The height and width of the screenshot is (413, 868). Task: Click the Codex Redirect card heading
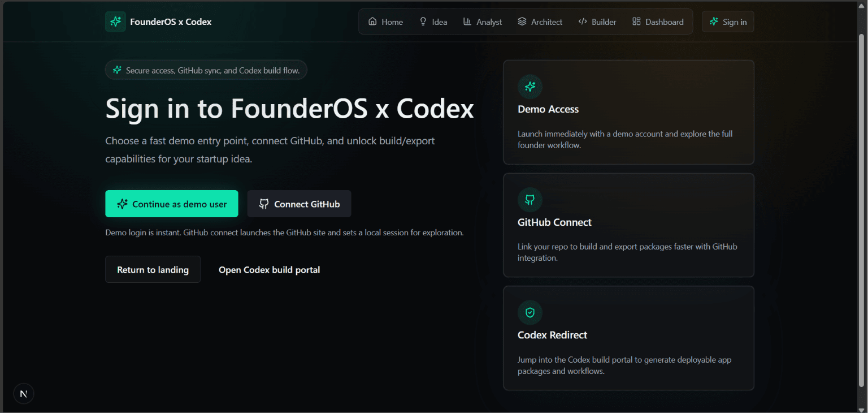point(552,335)
